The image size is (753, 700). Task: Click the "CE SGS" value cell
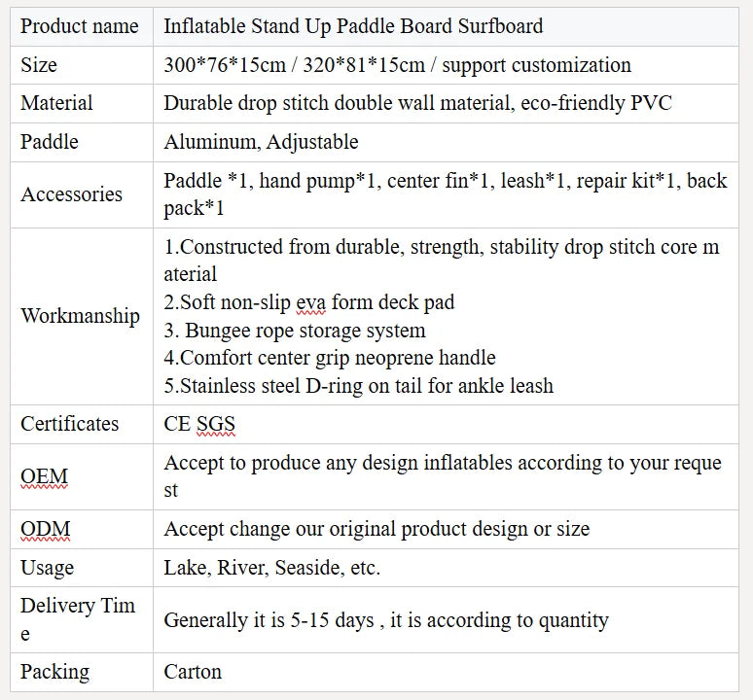point(199,424)
